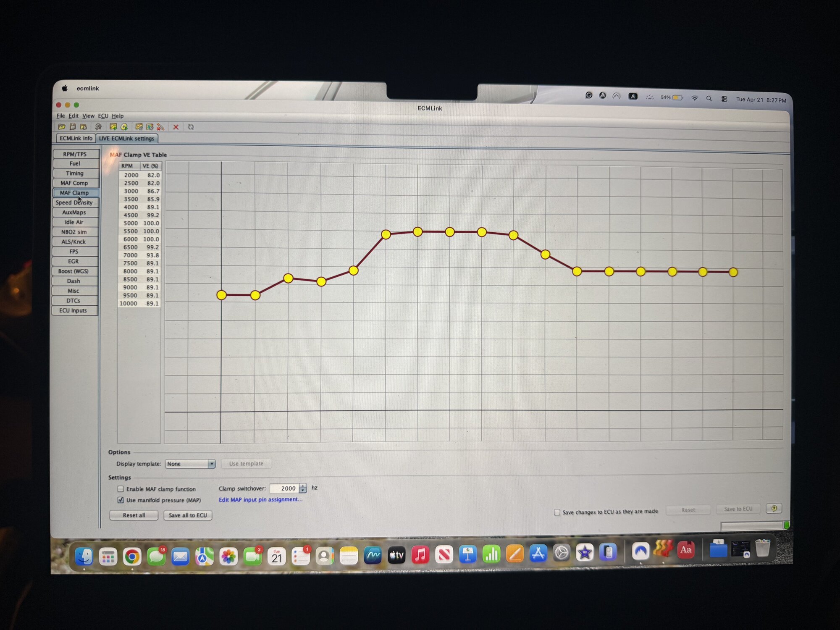
Task: Go to the Timing section
Action: (75, 173)
